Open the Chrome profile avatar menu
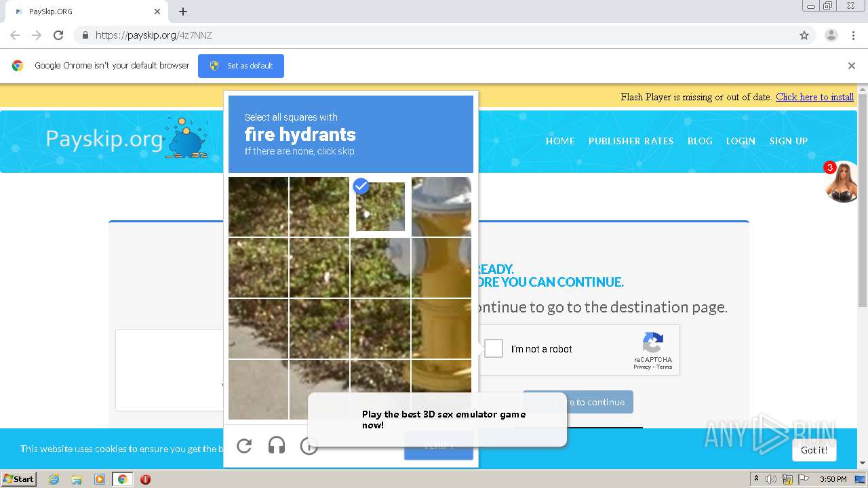The height and width of the screenshot is (488, 868). tap(831, 35)
